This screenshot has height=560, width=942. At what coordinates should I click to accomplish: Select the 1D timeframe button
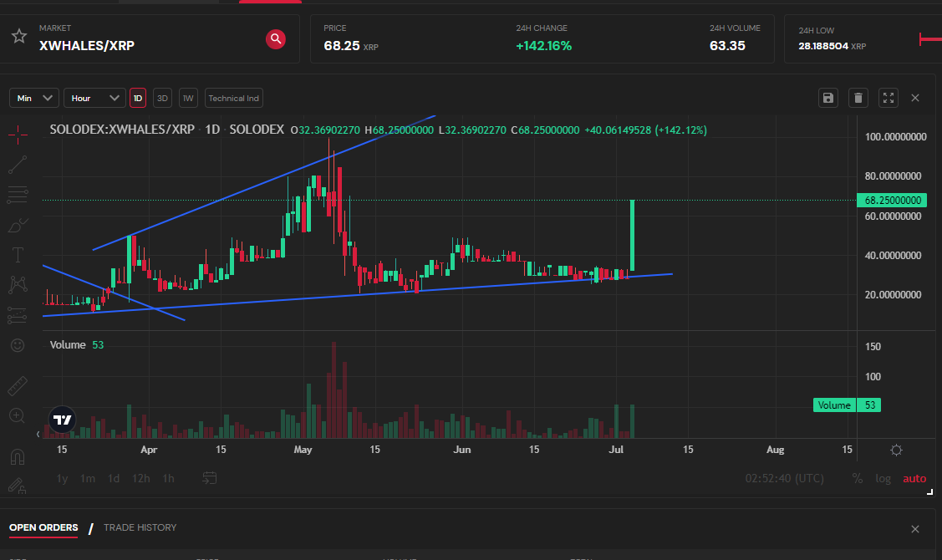pyautogui.click(x=138, y=98)
